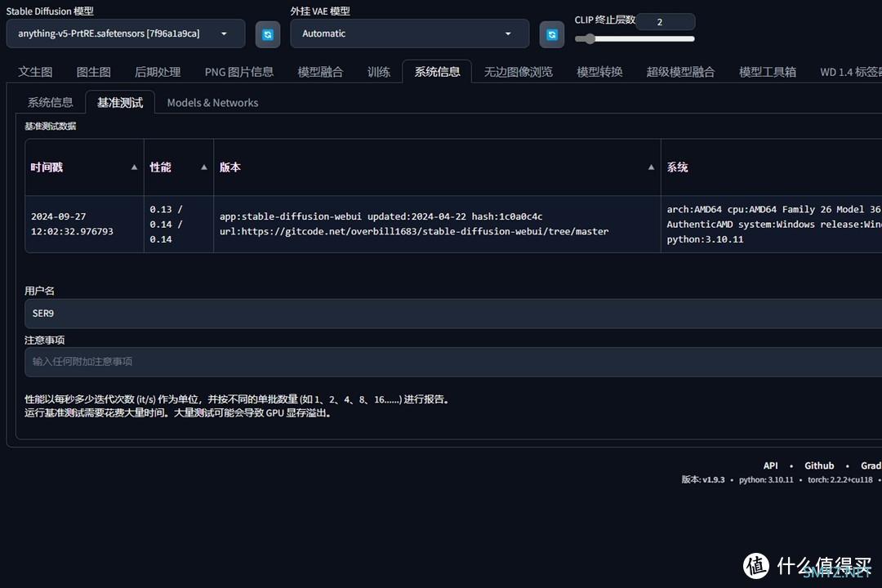This screenshot has width=882, height=588.
Task: Select the performance cell 0.13 / 0.14
Action: (x=179, y=224)
